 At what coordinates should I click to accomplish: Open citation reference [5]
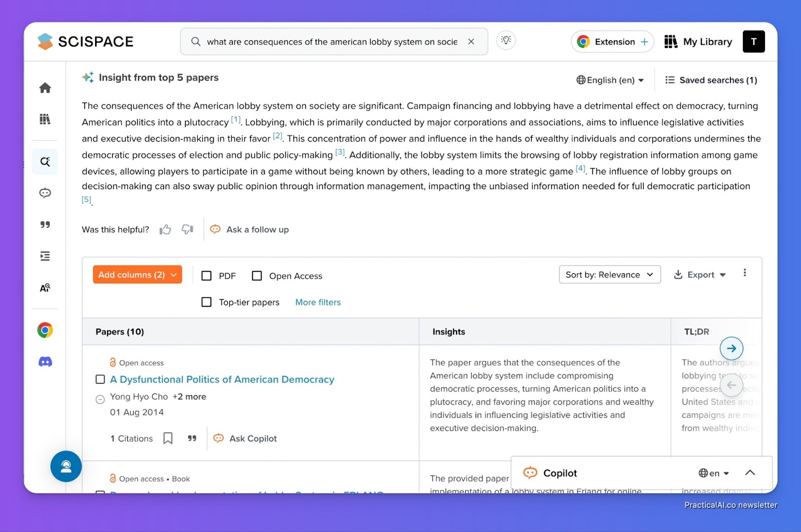pos(87,199)
